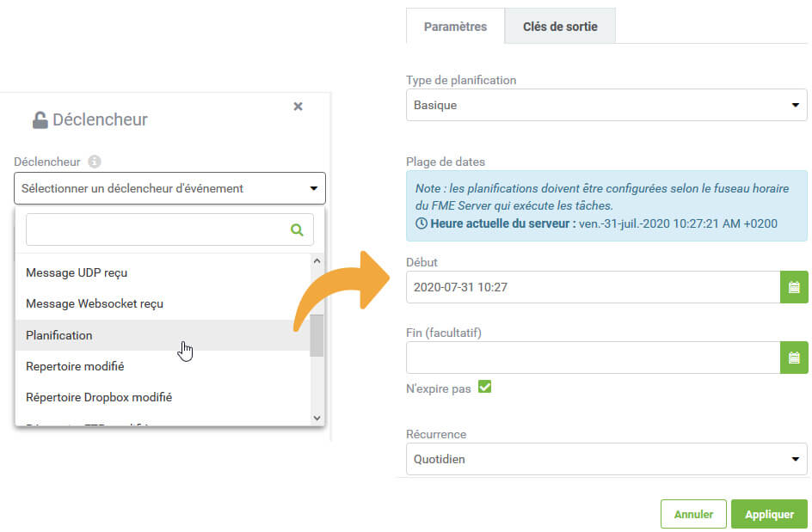Image resolution: width=812 pixels, height=532 pixels.
Task: Click scroll down arrow in trigger list
Action: tap(317, 418)
